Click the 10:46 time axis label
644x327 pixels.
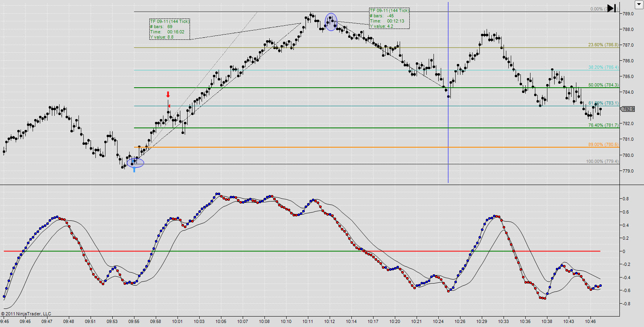coord(590,321)
